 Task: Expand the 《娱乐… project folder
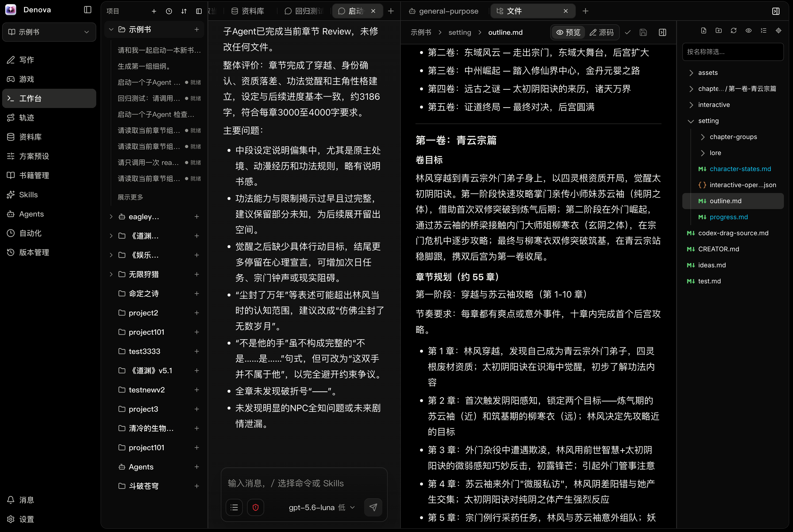111,255
